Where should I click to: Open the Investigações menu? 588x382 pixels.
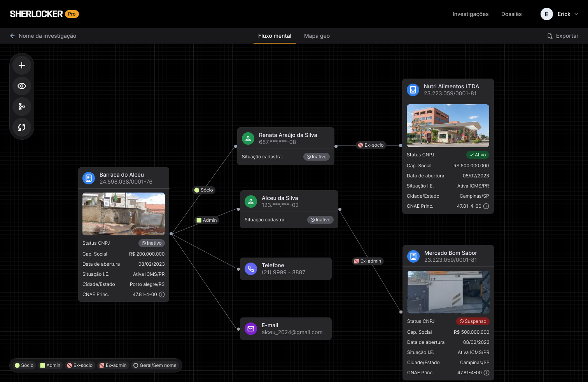(470, 14)
